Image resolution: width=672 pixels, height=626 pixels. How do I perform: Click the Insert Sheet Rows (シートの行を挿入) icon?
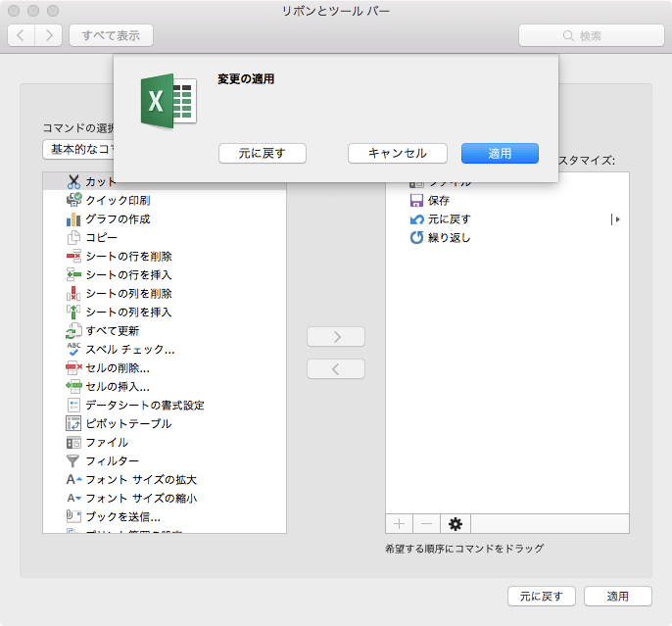73,274
